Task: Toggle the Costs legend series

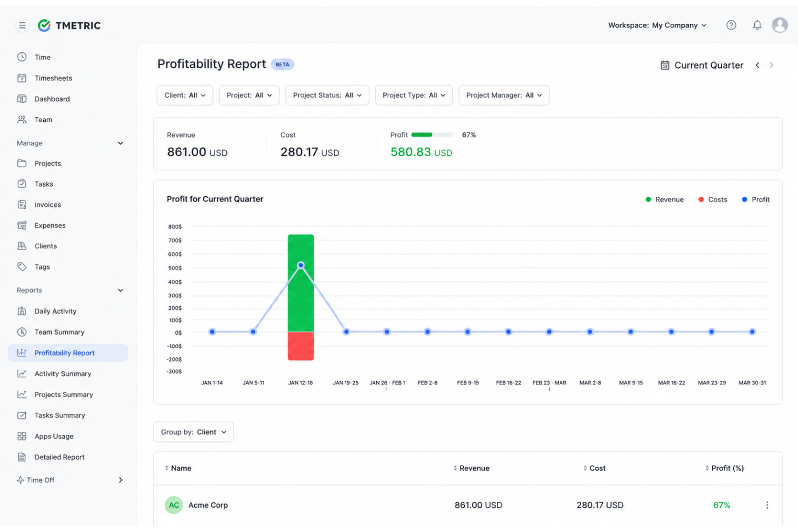Action: point(712,199)
